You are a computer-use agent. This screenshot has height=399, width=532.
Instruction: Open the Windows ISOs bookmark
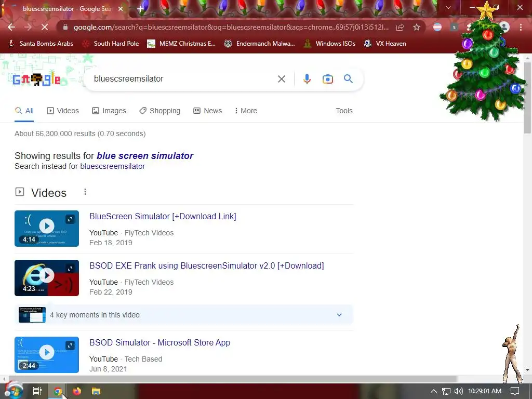pos(329,44)
